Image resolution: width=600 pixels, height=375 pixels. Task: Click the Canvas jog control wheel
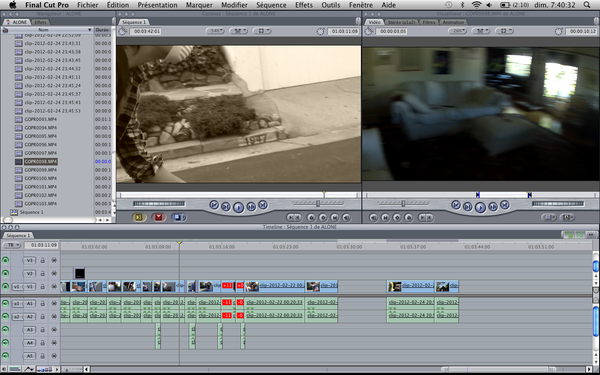[x=159, y=204]
